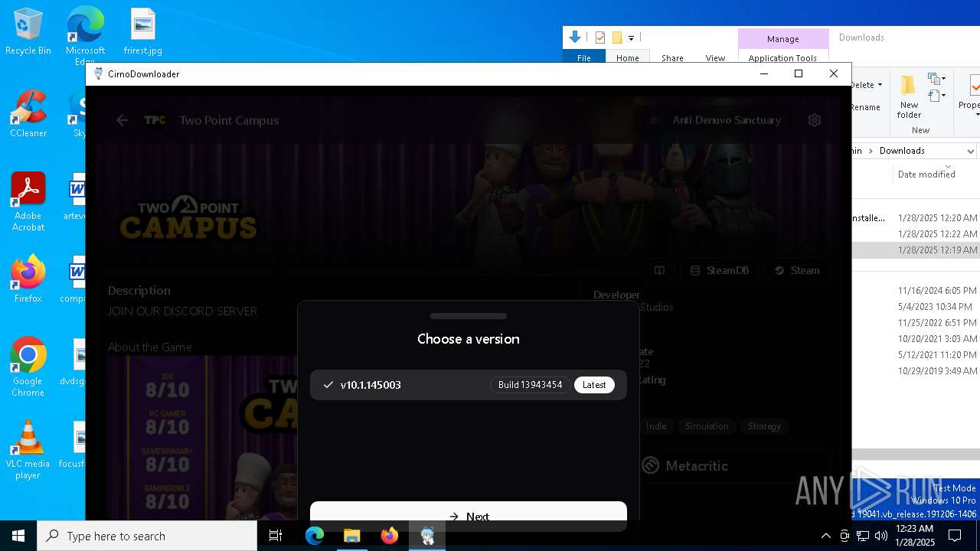
Task: Open the Steam store button
Action: [797, 270]
